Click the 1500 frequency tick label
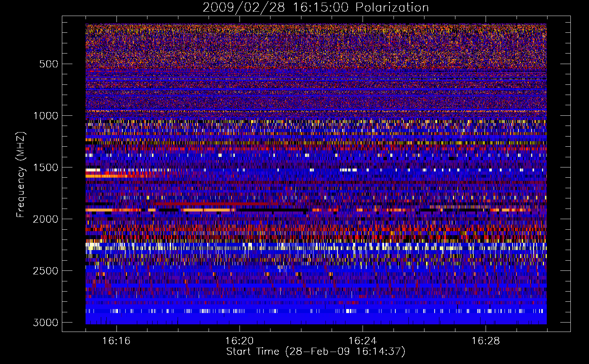Image resolution: width=589 pixels, height=364 pixels. pyautogui.click(x=46, y=167)
